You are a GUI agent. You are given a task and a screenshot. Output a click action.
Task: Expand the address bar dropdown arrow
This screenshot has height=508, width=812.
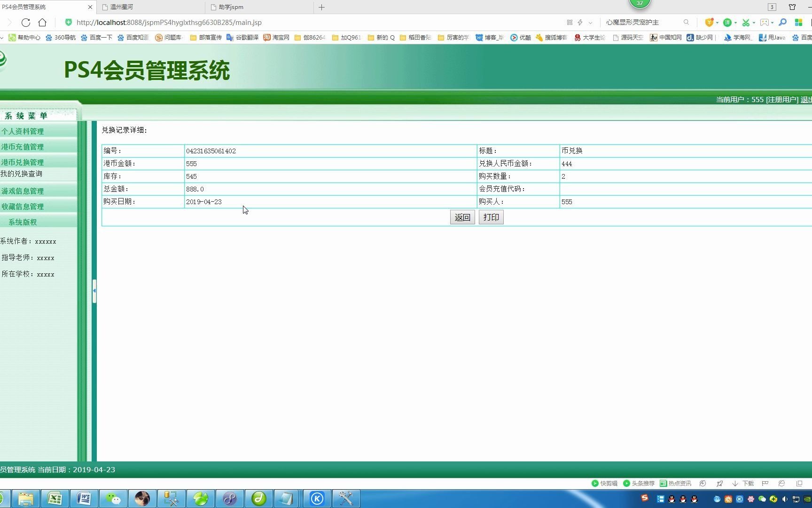click(590, 23)
